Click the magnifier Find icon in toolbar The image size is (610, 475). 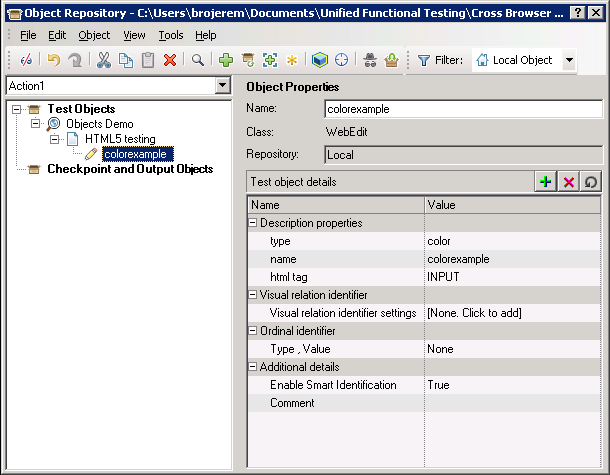click(198, 60)
